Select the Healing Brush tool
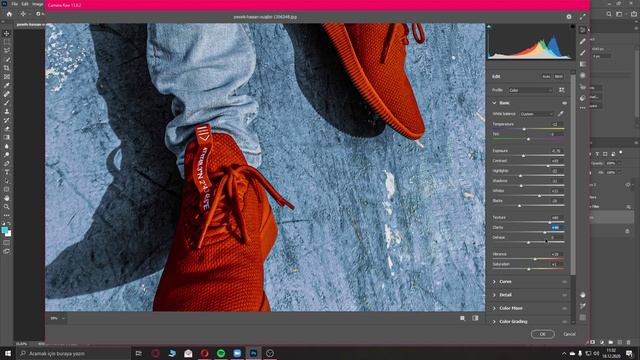 tap(7, 94)
